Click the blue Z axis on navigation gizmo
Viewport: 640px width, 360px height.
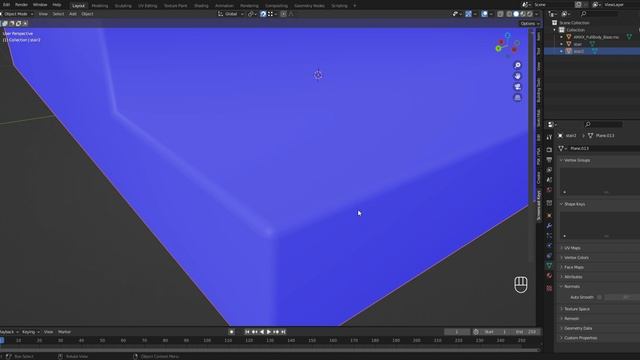pyautogui.click(x=507, y=36)
